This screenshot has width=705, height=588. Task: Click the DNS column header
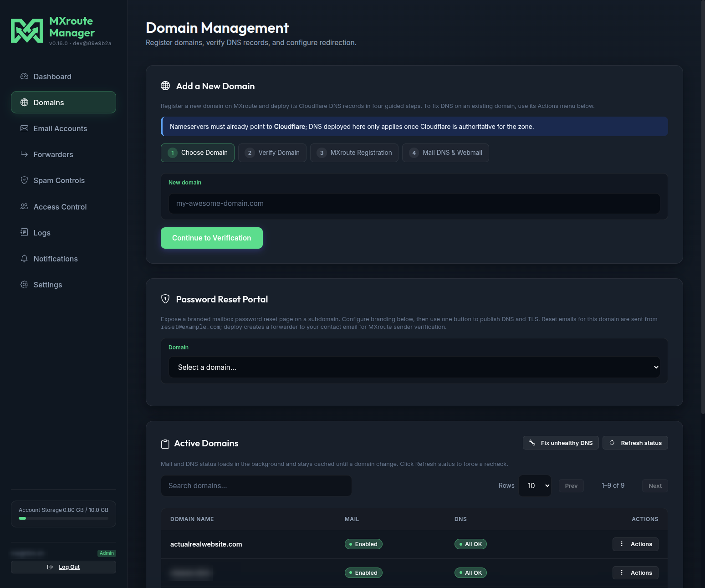pyautogui.click(x=460, y=519)
